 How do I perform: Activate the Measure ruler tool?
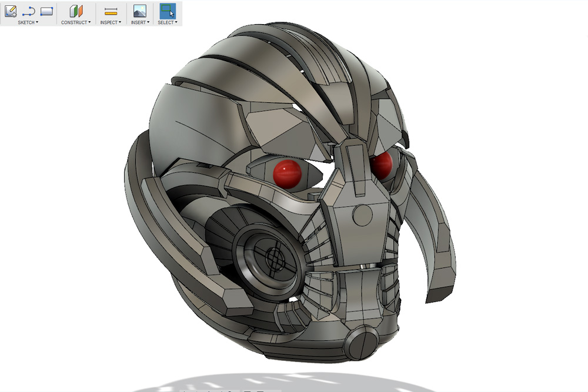point(111,11)
